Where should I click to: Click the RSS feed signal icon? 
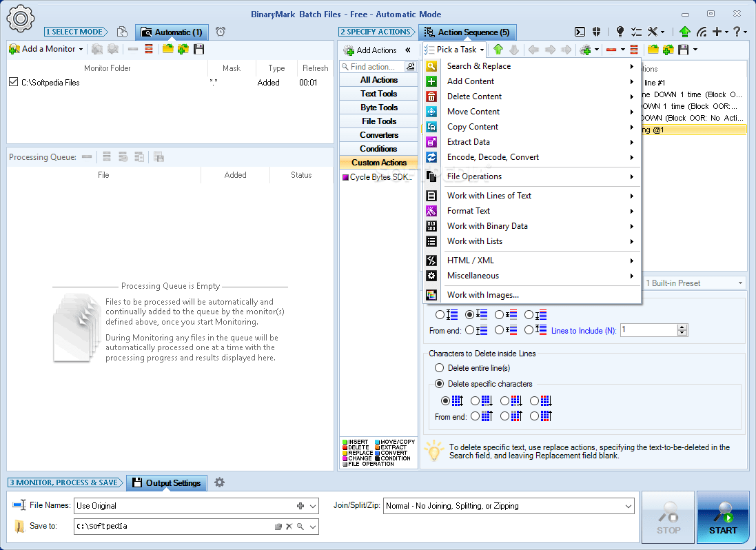click(x=702, y=32)
